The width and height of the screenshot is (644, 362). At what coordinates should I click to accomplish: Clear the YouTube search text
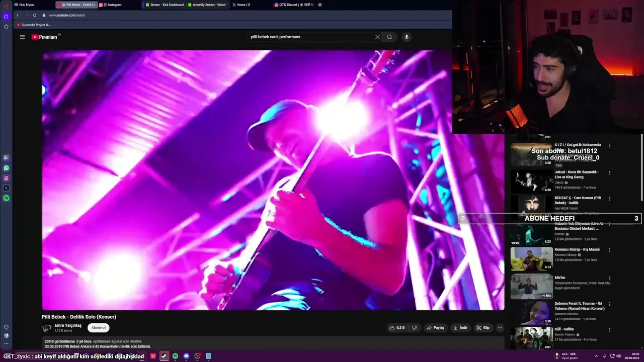tap(377, 37)
